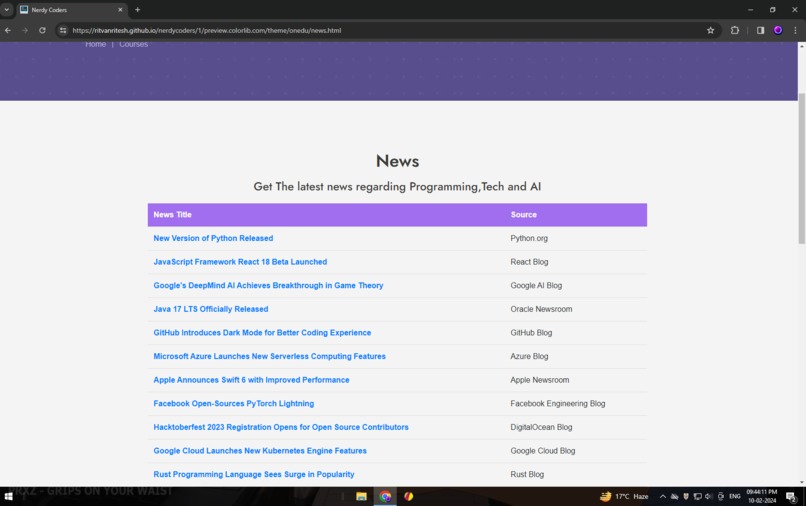Open GitHub Introduces Dark Mode article
This screenshot has height=506, width=806.
[262, 333]
